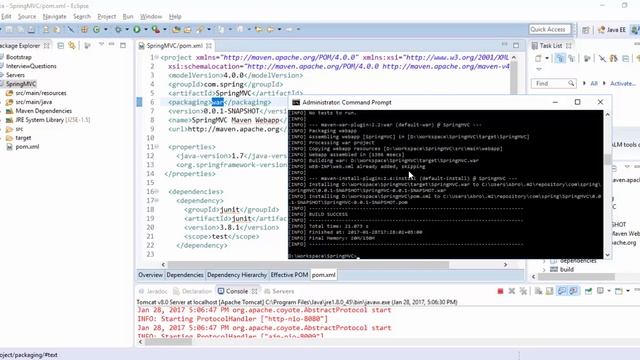Image resolution: width=640 pixels, height=360 pixels.
Task: Select Maven Dependencies in Package Explorer
Action: point(43,111)
